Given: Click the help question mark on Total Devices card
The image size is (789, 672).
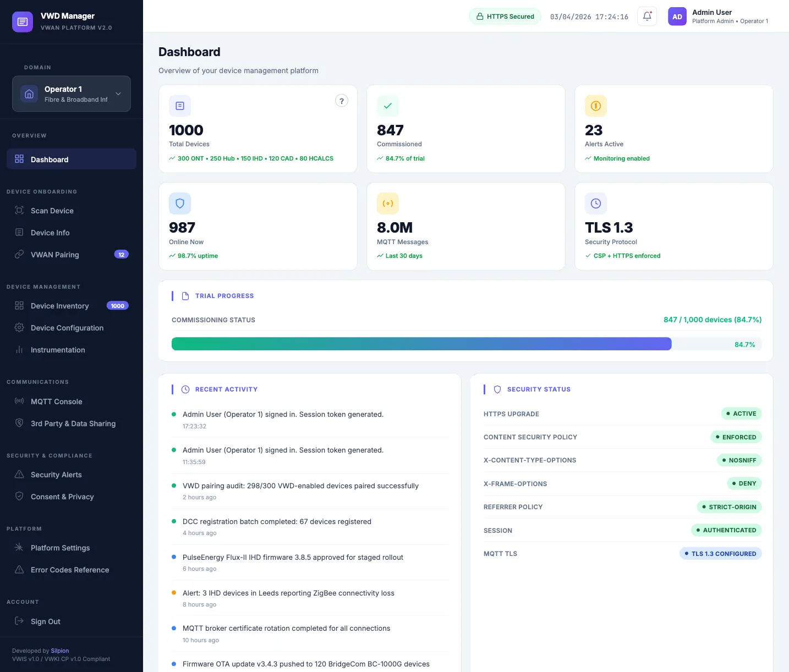Looking at the screenshot, I should (x=341, y=101).
